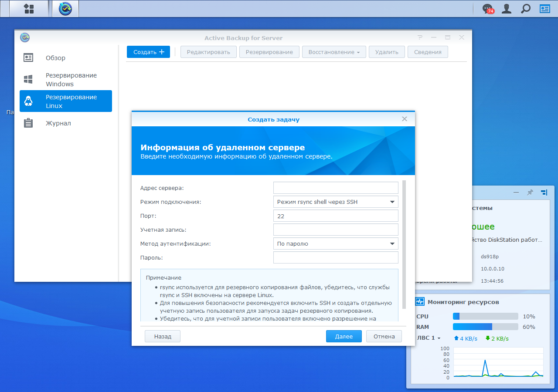Click the Примечание note heading
This screenshot has height=392, width=558.
click(163, 277)
